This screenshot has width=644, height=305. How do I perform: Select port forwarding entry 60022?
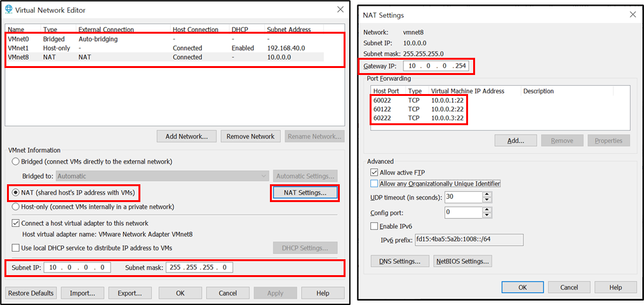click(492, 100)
